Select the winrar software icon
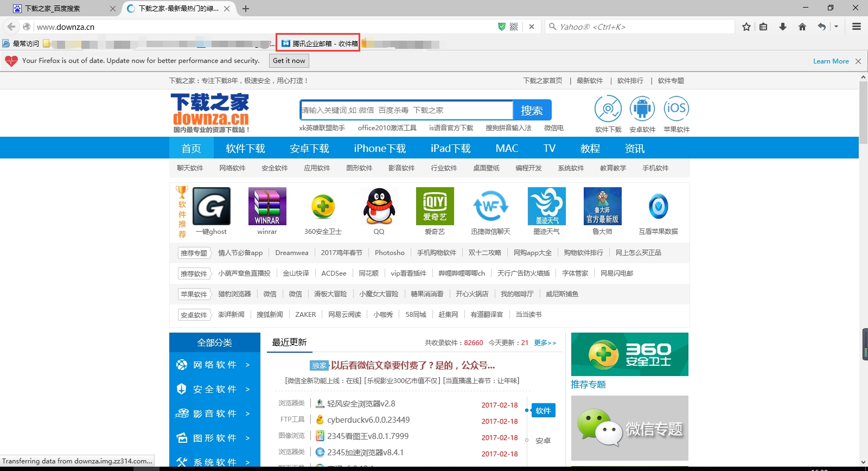 pos(267,206)
